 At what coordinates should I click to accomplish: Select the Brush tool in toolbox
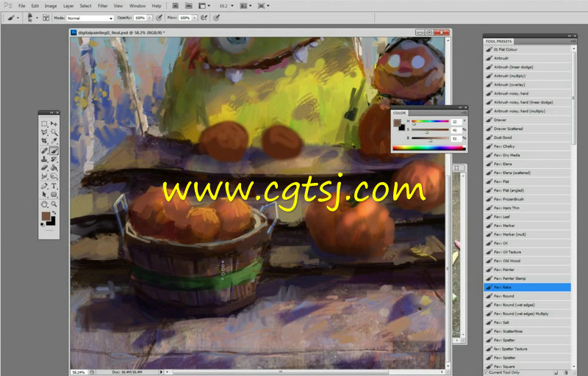(x=54, y=151)
